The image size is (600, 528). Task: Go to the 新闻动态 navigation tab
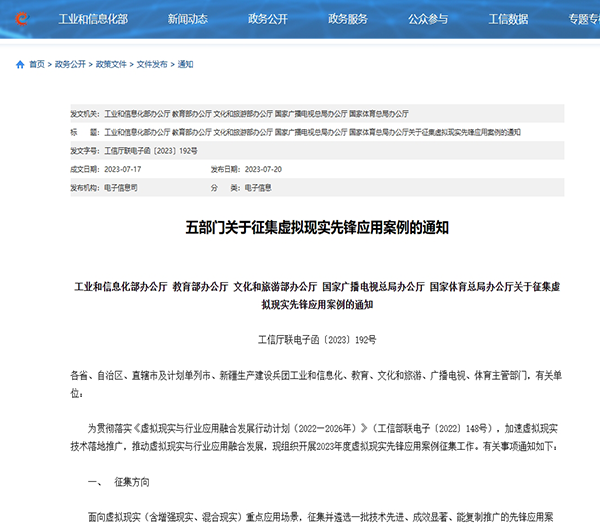tap(189, 19)
